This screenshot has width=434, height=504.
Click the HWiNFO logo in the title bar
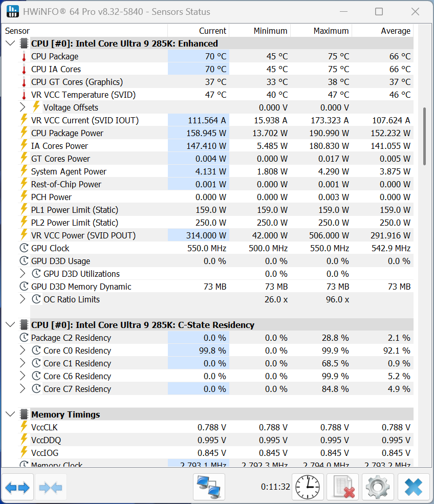point(12,11)
